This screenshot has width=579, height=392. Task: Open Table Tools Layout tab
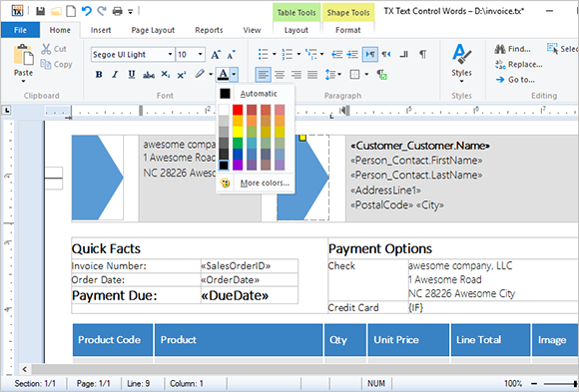click(x=296, y=30)
